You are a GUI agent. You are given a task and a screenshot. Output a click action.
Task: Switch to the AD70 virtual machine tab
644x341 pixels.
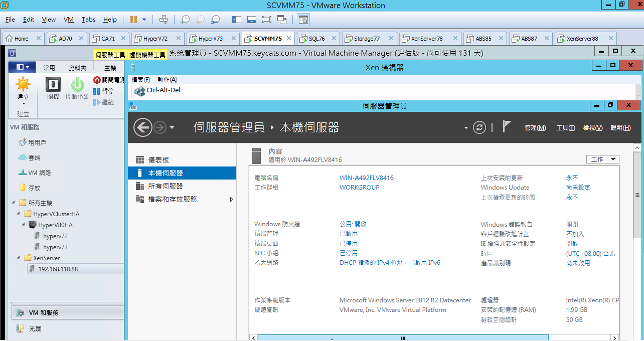pyautogui.click(x=65, y=39)
